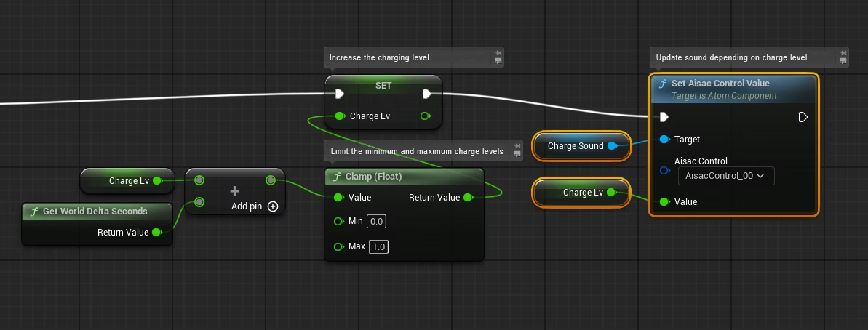Click the SET node's input execution pin
Viewport: 868px width, 330px height.
point(340,94)
